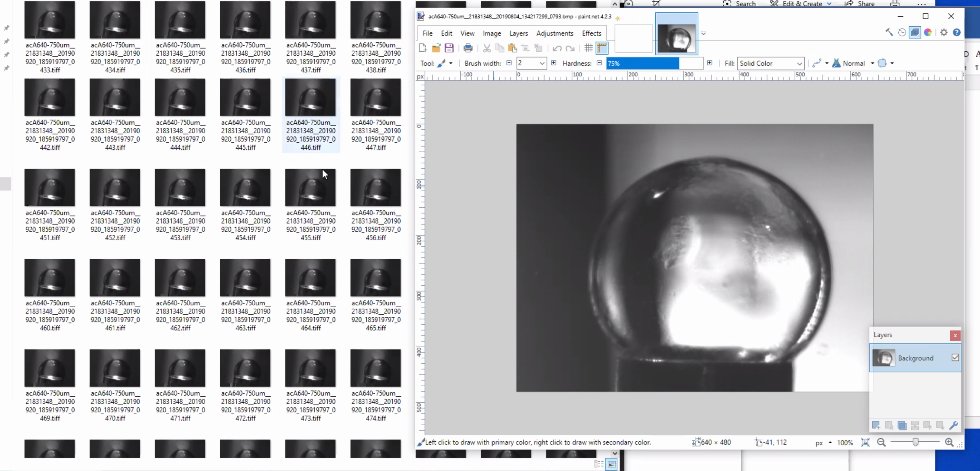Open an image file with folder icon
Image resolution: width=980 pixels, height=471 pixels.
click(436, 48)
